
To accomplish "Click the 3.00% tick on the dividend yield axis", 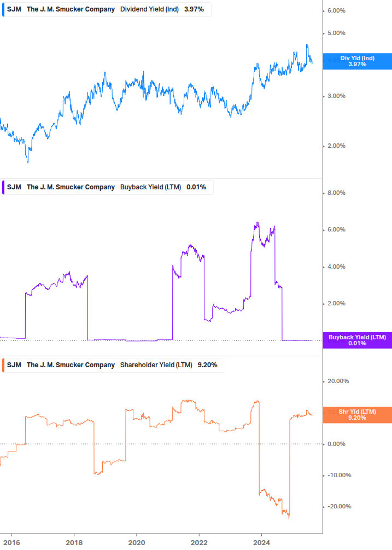I will pos(336,96).
